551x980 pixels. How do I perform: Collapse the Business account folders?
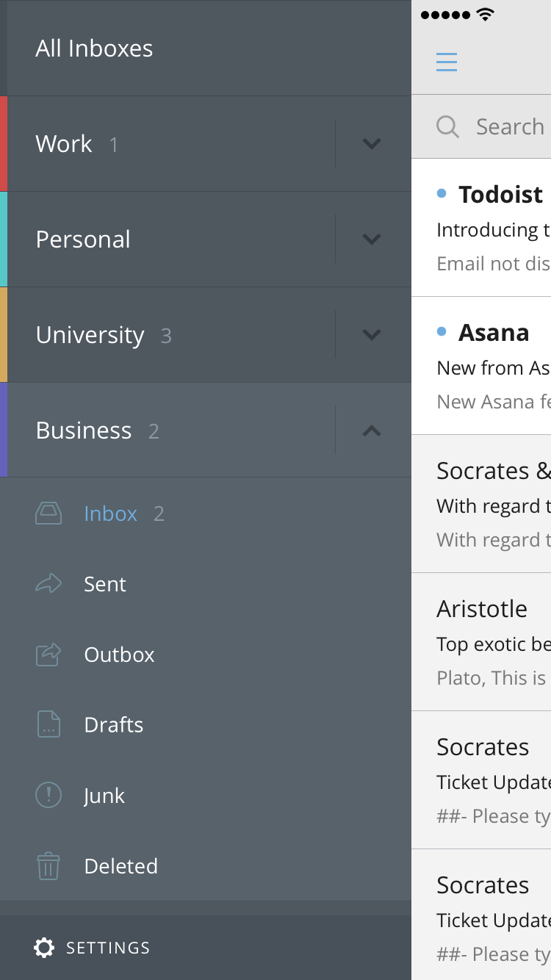tap(372, 430)
